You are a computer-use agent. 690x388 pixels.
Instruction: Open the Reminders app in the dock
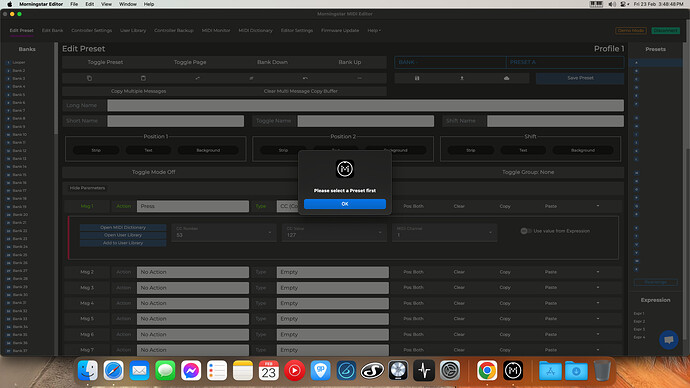pyautogui.click(x=217, y=370)
